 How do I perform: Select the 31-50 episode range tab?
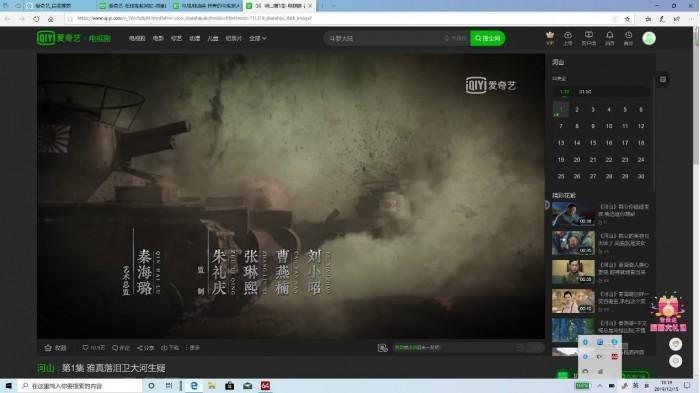(x=585, y=92)
